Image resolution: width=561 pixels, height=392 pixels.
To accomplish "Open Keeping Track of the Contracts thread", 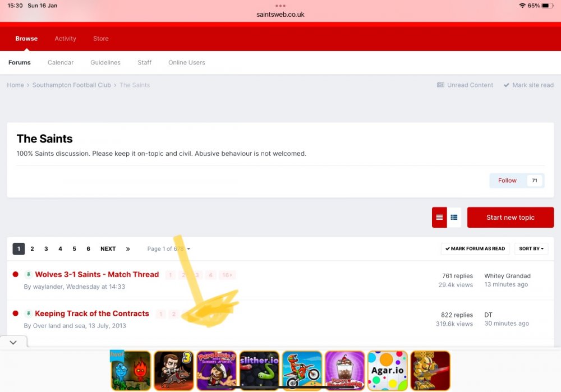I will coord(92,314).
